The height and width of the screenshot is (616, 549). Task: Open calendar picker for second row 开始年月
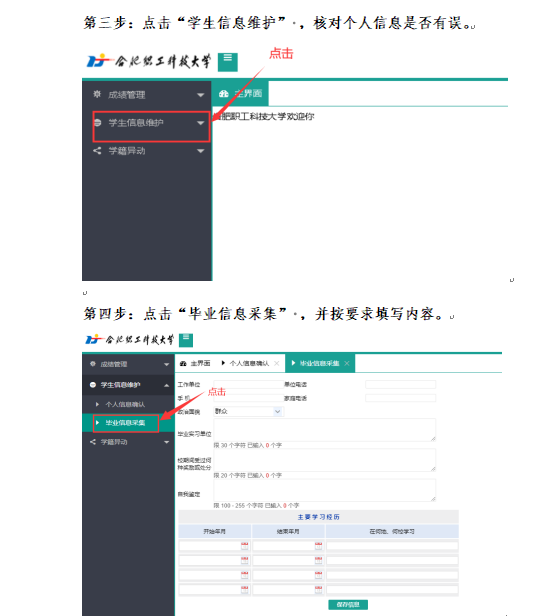244,560
